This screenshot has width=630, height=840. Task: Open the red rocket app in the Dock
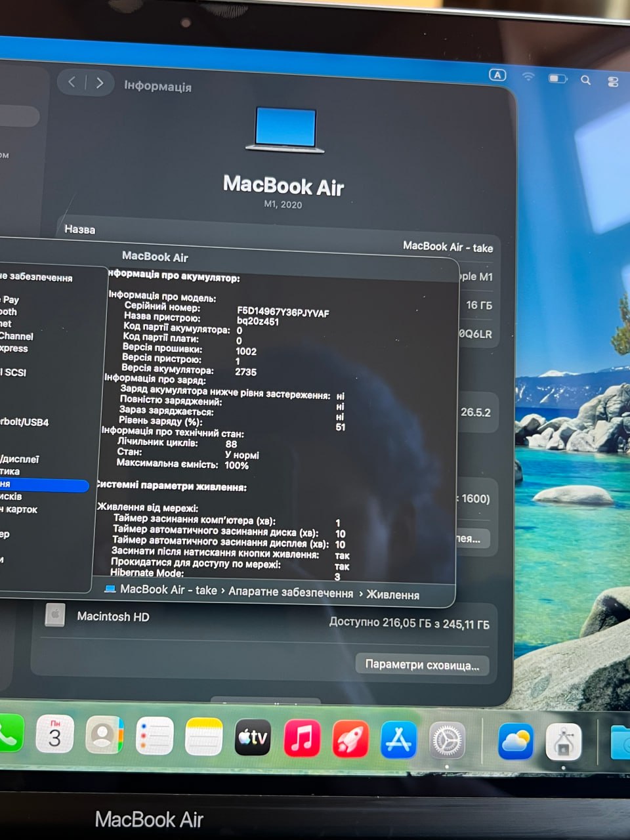[350, 739]
